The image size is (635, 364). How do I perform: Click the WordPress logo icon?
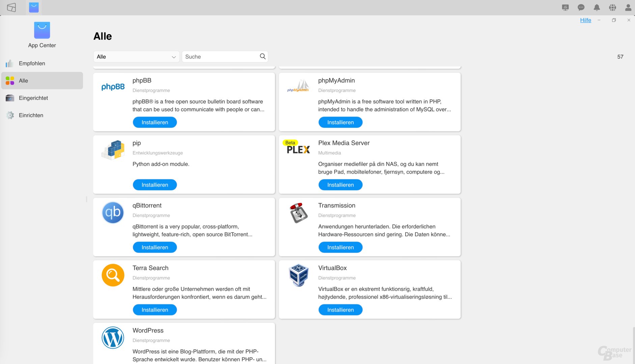click(113, 338)
